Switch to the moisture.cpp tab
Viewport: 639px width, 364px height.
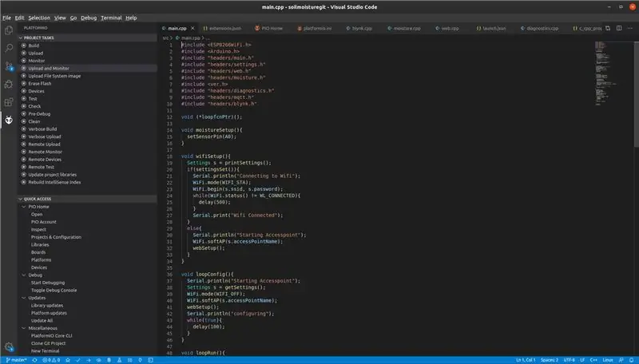click(x=404, y=28)
